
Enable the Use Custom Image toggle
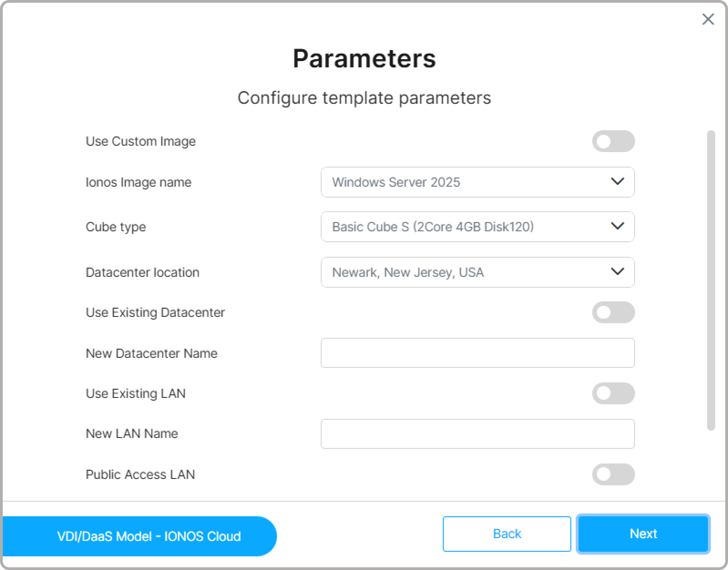point(613,141)
